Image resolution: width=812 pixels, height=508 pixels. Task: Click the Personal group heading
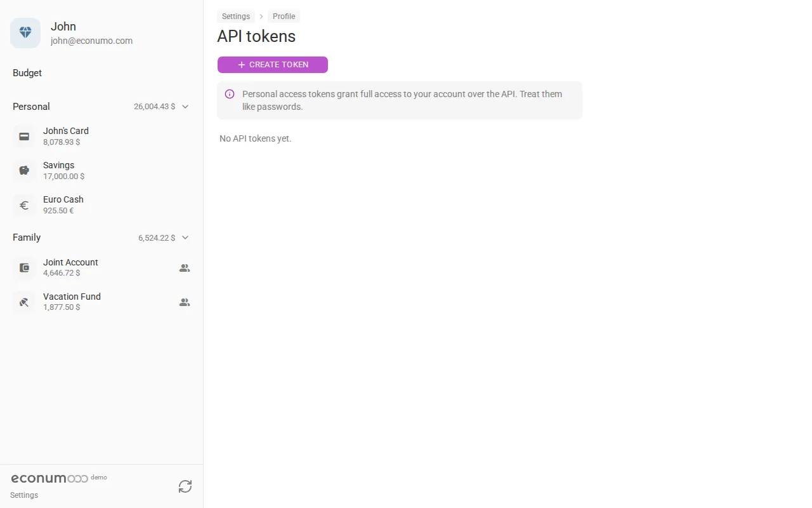coord(31,107)
